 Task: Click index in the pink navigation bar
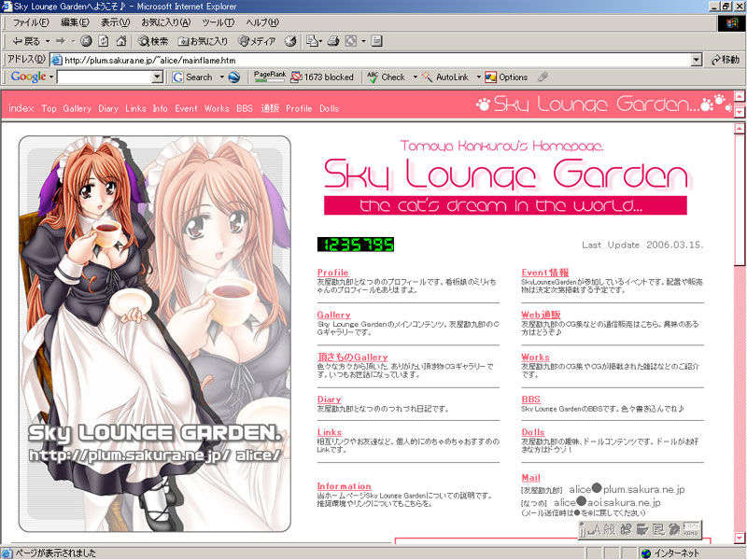click(21, 108)
